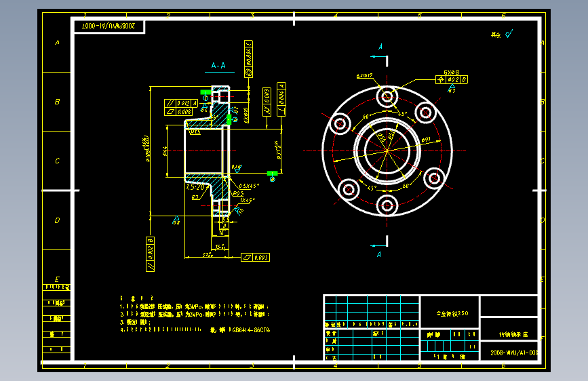This screenshot has height=381, width=588.
Task: Click the upper-right bolt hole of the flange
Action: [426, 113]
